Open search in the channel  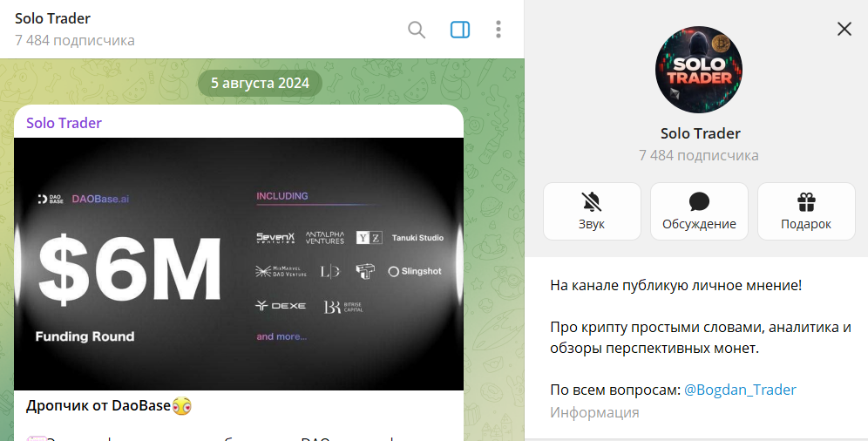(x=417, y=30)
